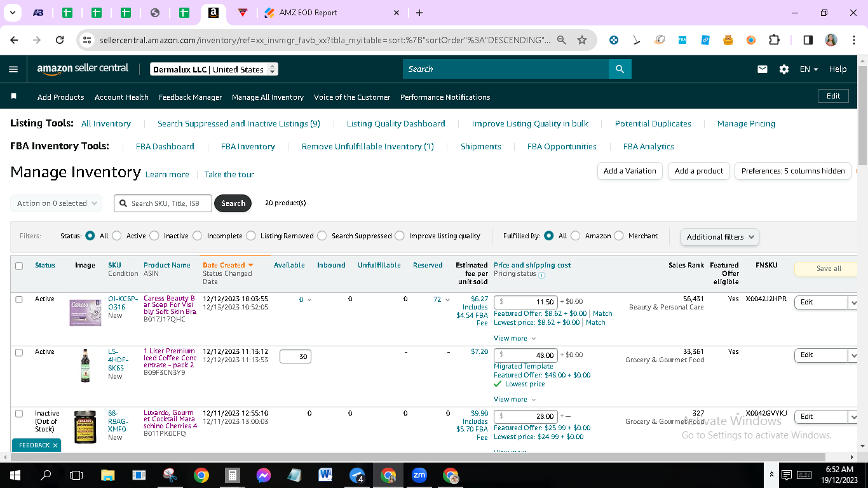This screenshot has width=868, height=488.
Task: Expand Additional filters dropdown
Action: tap(719, 237)
